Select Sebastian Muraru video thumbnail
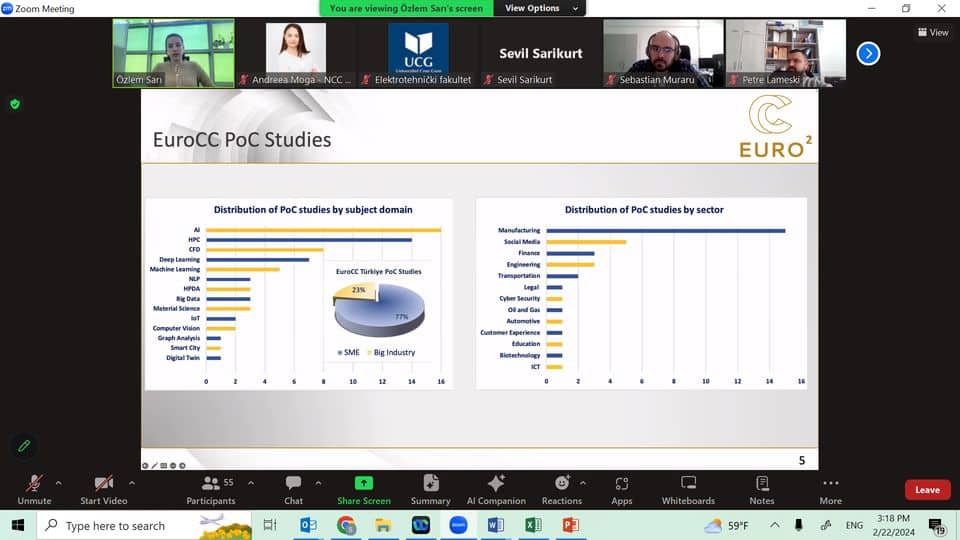Screen dimensions: 960x540 (663, 53)
